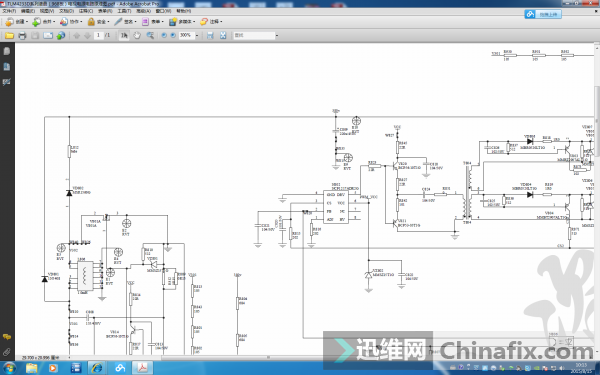Expand the Create (创建) dropdown

point(16,22)
